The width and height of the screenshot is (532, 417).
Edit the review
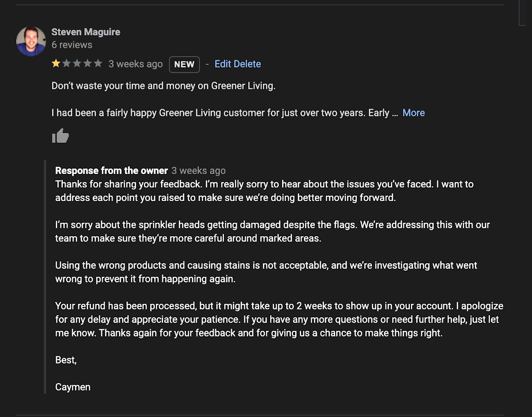(222, 64)
